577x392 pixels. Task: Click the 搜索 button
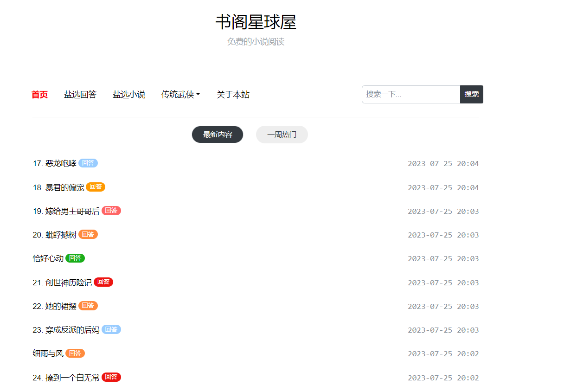(471, 94)
